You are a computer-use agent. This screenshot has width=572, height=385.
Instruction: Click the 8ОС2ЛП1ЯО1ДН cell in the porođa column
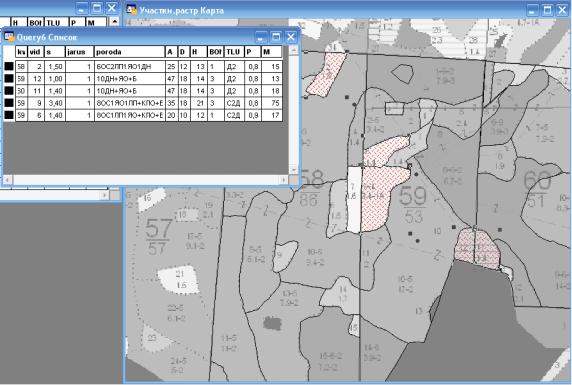coord(129,66)
